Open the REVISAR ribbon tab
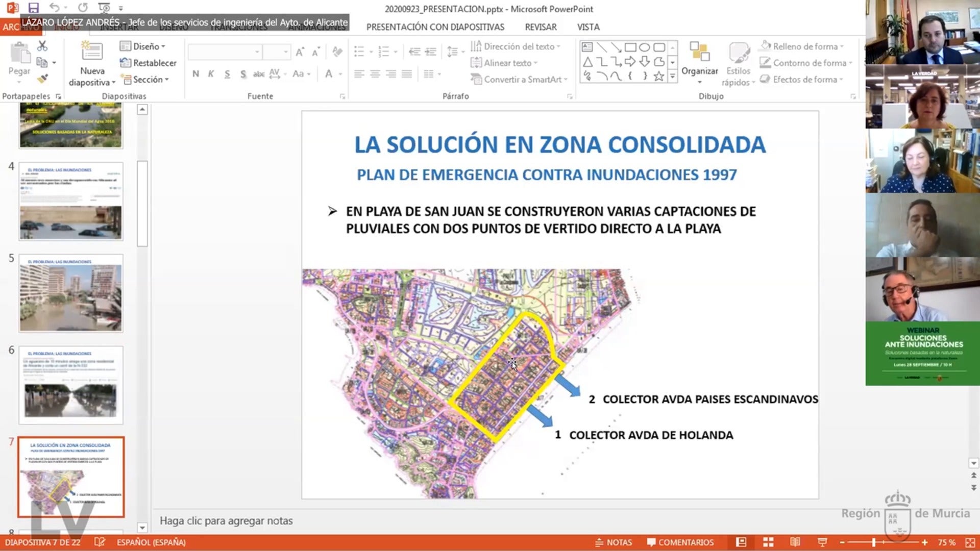The width and height of the screenshot is (980, 551). (541, 27)
